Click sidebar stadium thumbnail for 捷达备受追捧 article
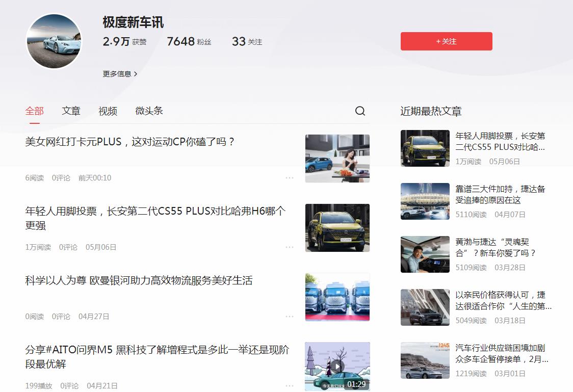This screenshot has width=573, height=392. pos(425,201)
